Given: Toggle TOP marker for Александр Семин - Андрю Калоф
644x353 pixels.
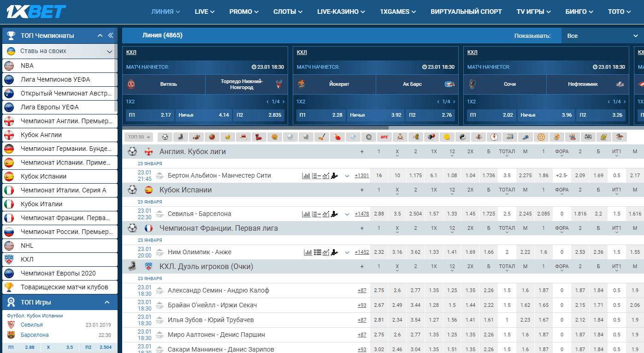Looking at the screenshot, I should (x=160, y=291).
